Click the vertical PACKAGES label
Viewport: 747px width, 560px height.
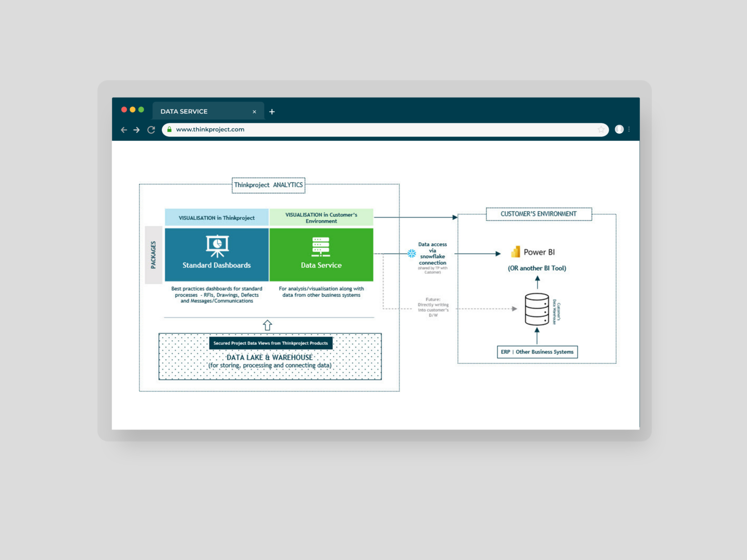click(x=153, y=255)
